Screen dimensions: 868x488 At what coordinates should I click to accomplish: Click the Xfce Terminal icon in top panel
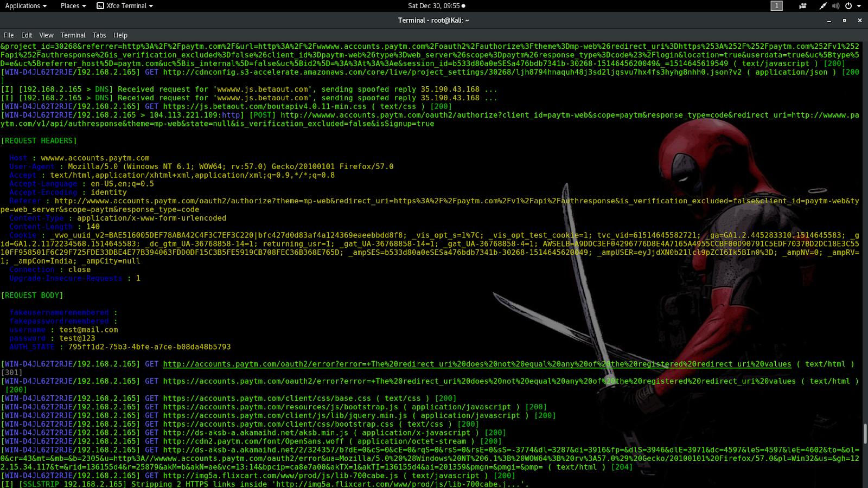point(100,6)
